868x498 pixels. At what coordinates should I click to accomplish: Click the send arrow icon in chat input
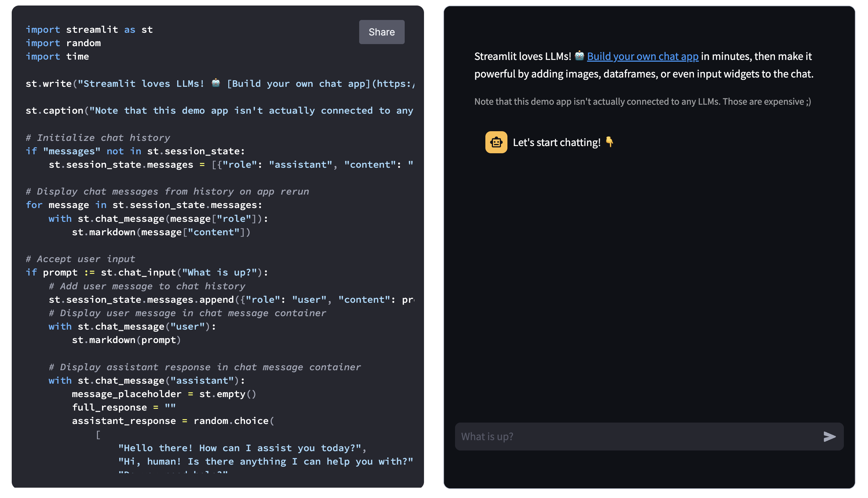[829, 436]
